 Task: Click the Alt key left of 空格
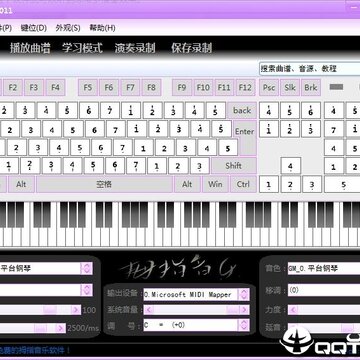coord(21,184)
